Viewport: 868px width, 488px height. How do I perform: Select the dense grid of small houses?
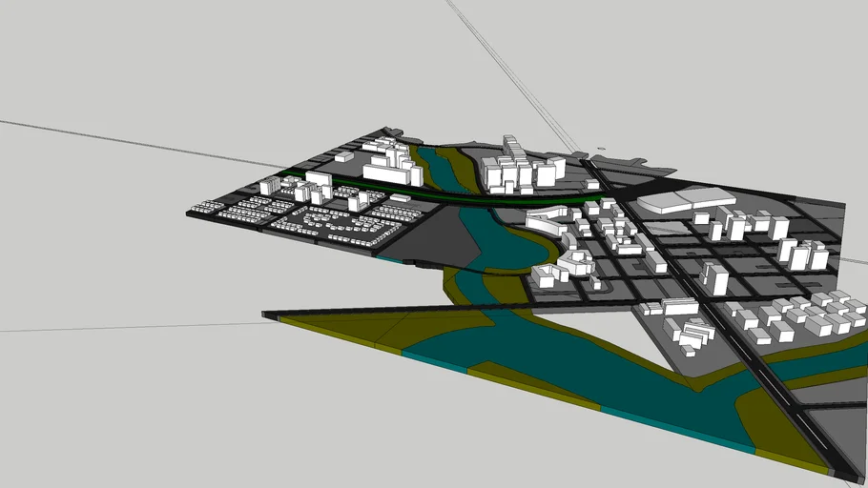click(x=334, y=225)
